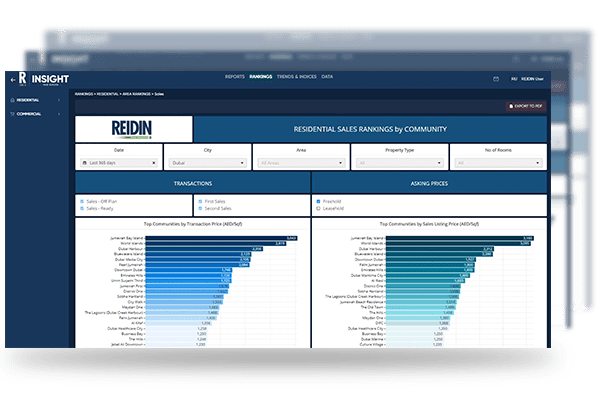Viewport: 615px width, 418px height.
Task: Click the Commercial cart icon in sidebar
Action: click(12, 114)
